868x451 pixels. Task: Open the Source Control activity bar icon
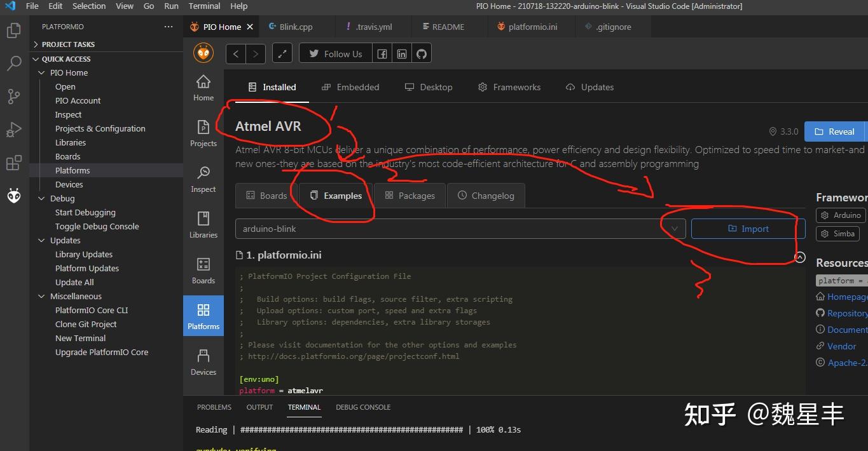point(14,96)
